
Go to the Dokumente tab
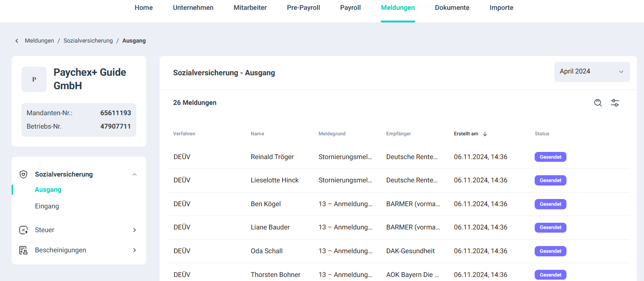[452, 8]
